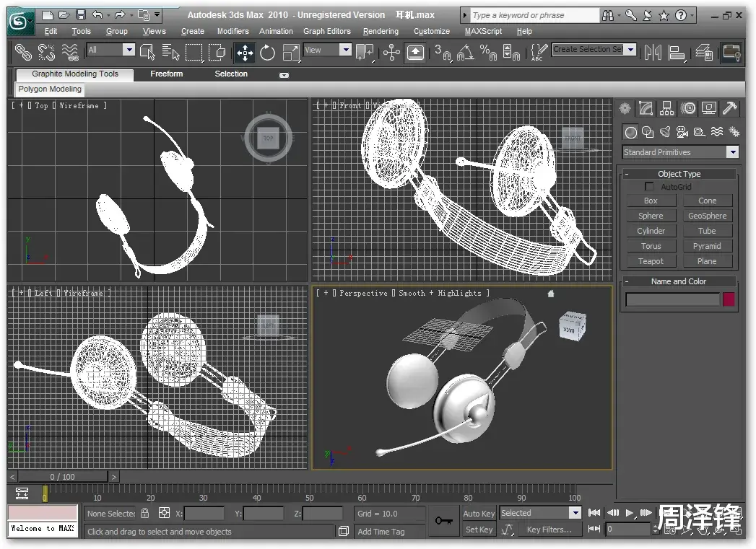
Task: Choose Rectangular Selection Region tool
Action: click(194, 52)
